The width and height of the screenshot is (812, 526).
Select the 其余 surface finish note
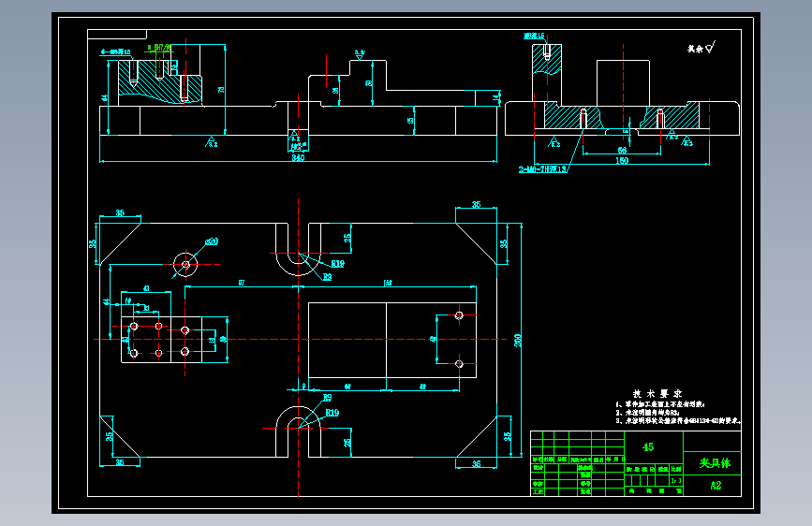695,49
